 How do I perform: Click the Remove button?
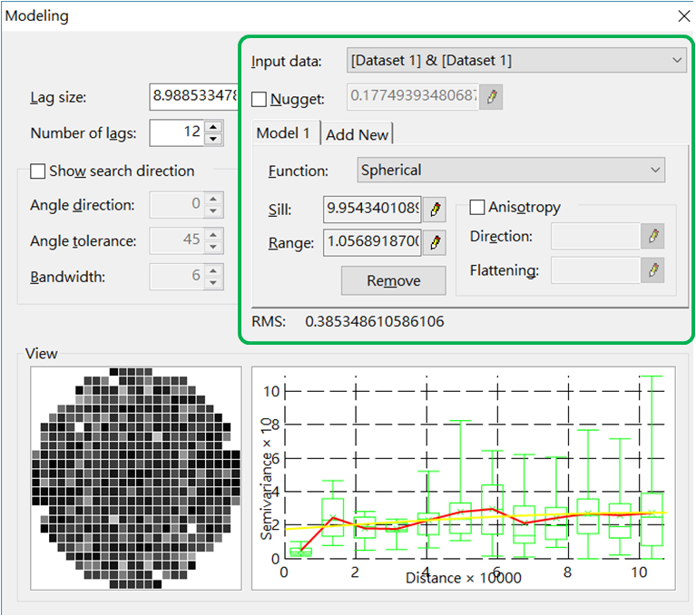click(393, 280)
